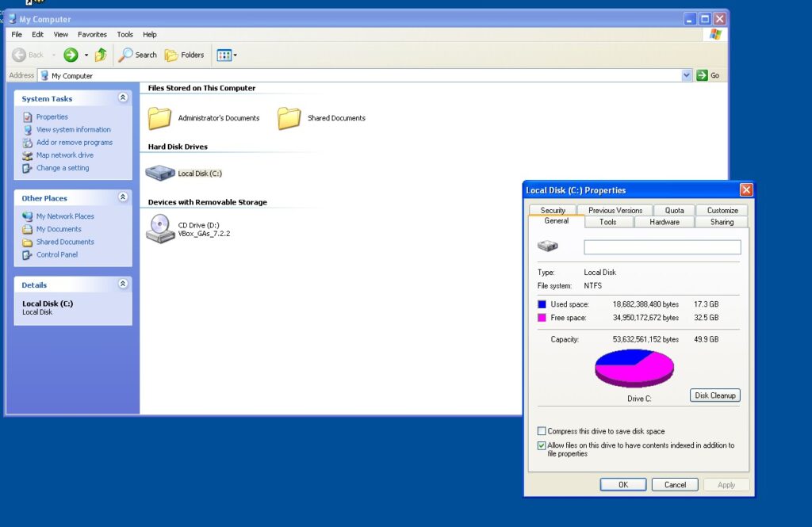Viewport: 812px width, 527px height.
Task: Switch to the Hardware tab
Action: [x=664, y=222]
